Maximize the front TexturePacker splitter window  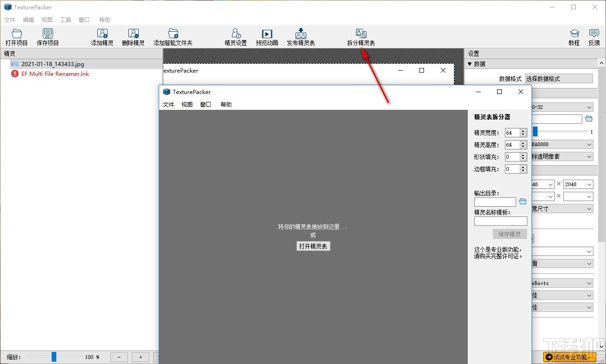coord(499,92)
